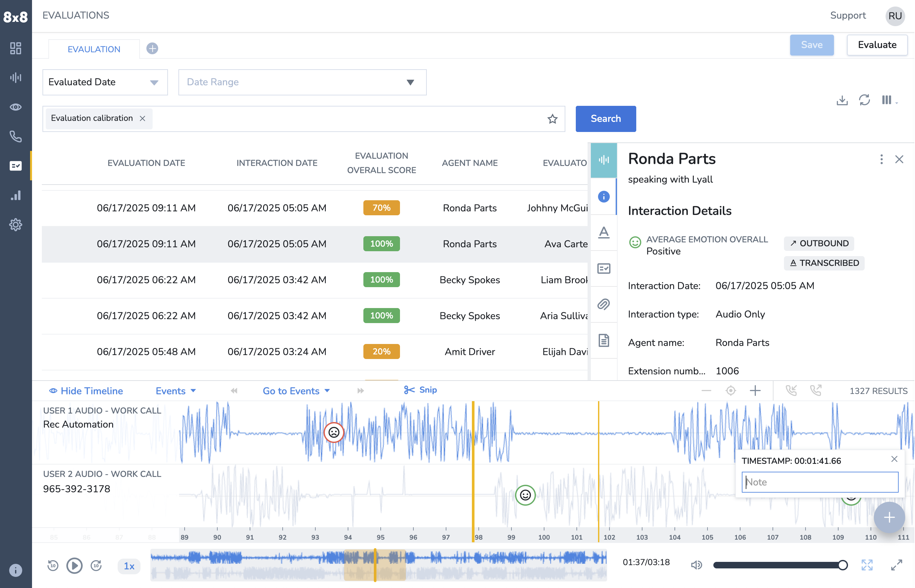Image resolution: width=915 pixels, height=588 pixels.
Task: Expand the Evaluated Date dropdown
Action: (105, 82)
